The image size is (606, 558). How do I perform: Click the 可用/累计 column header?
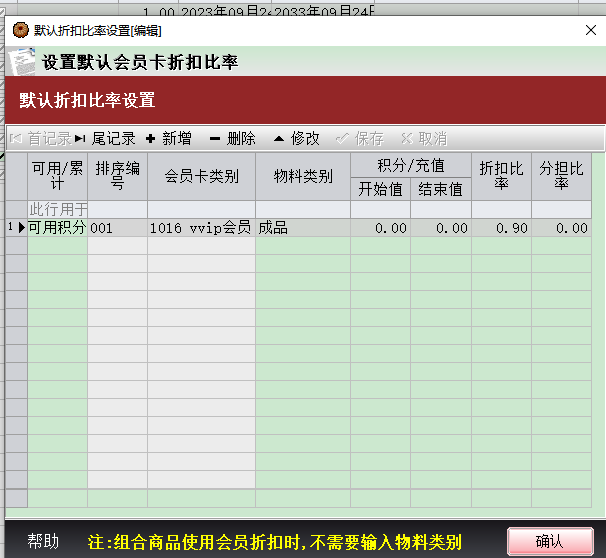58,176
